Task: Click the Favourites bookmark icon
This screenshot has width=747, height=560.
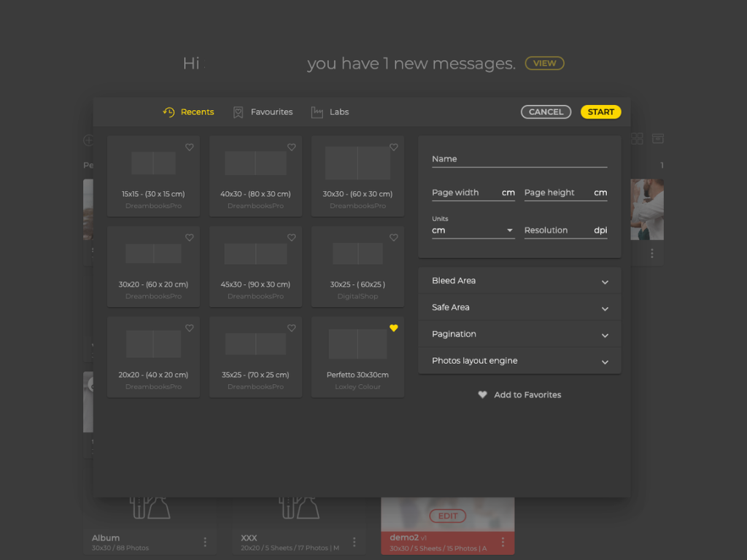Action: [x=239, y=112]
